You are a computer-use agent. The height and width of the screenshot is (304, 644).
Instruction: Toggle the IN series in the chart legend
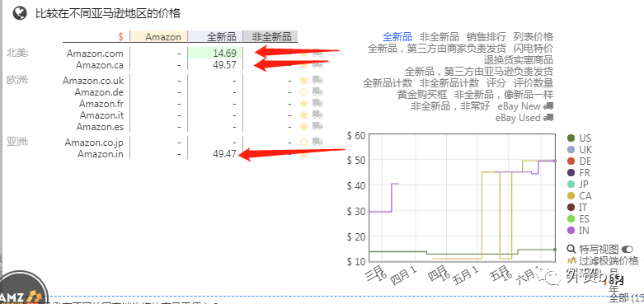click(x=578, y=230)
